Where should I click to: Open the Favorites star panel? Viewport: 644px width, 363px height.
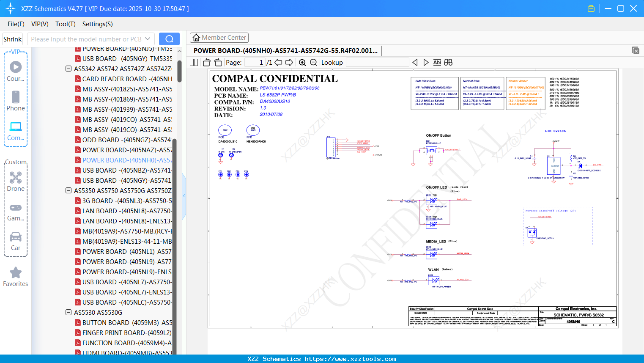coord(16,277)
